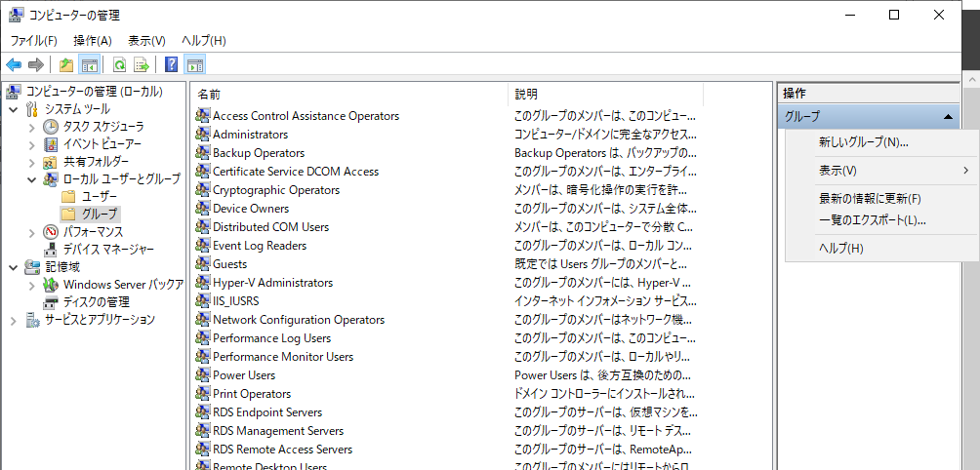Click the Refresh toolbar icon
Viewport: 980px width, 470px height.
(x=119, y=64)
